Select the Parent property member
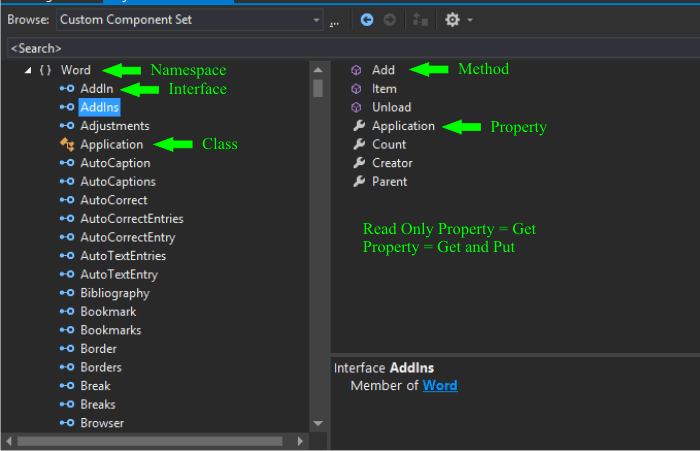This screenshot has height=451, width=700. [x=389, y=181]
